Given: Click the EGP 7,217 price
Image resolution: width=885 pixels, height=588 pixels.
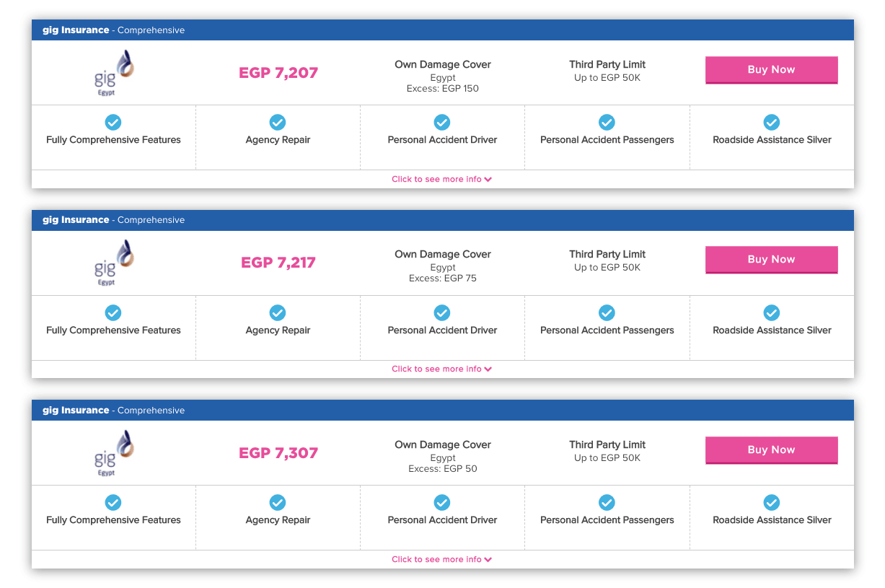Looking at the screenshot, I should [x=278, y=263].
